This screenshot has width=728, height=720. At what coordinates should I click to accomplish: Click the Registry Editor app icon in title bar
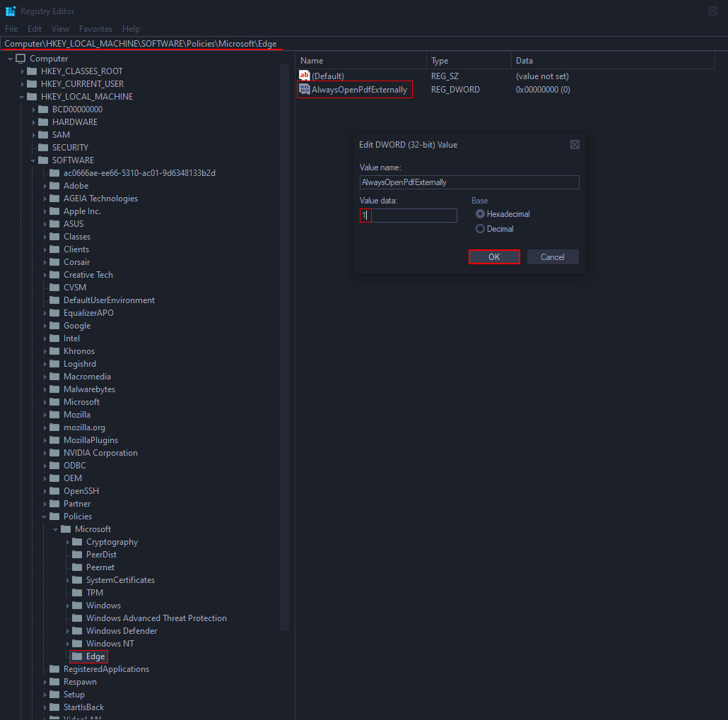click(10, 11)
